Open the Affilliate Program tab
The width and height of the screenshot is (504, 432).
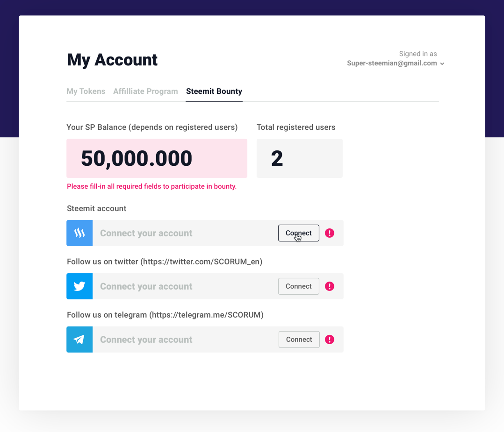coord(145,91)
